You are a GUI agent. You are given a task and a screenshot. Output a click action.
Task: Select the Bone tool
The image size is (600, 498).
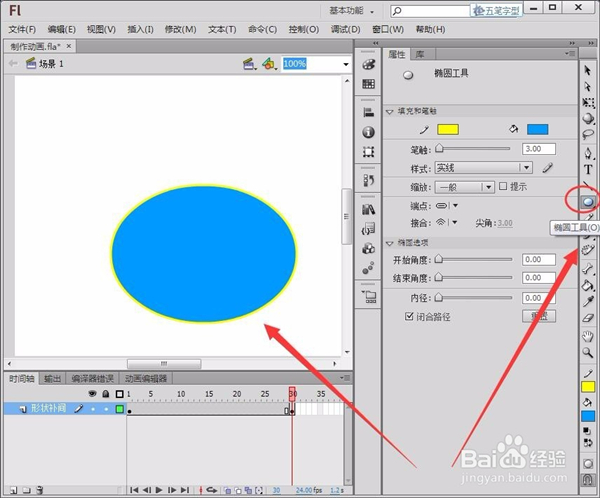click(588, 269)
